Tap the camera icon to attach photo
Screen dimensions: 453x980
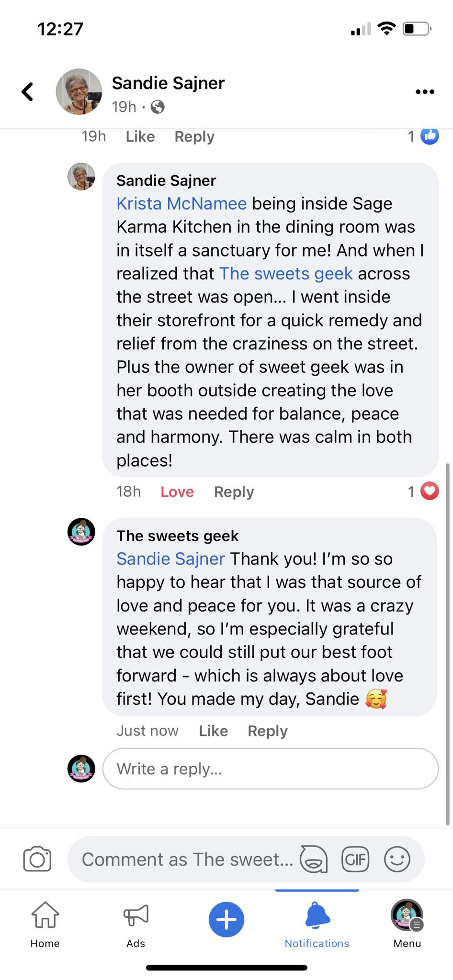point(37,859)
